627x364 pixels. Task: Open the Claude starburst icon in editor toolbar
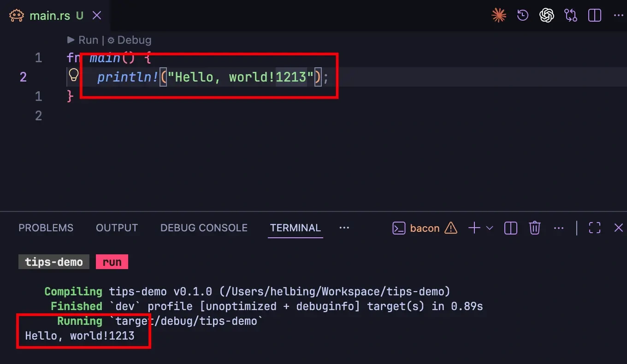point(499,16)
